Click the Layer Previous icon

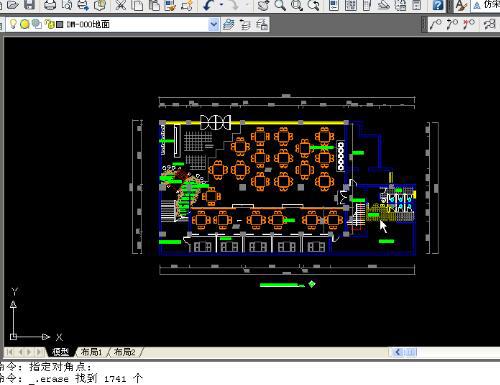245,24
